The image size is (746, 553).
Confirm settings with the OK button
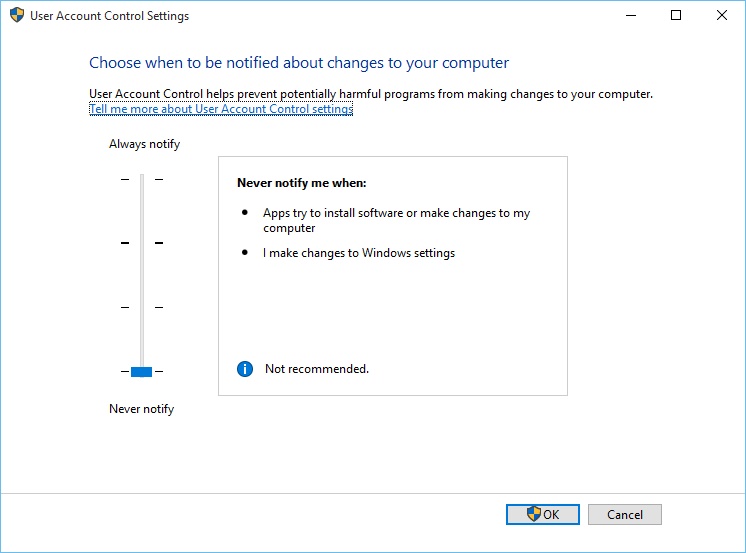(543, 514)
